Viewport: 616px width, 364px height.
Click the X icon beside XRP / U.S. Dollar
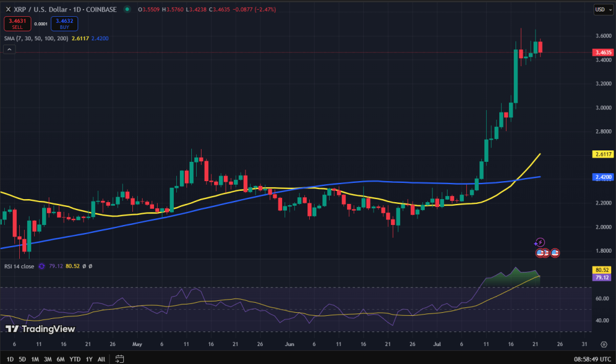[8, 9]
